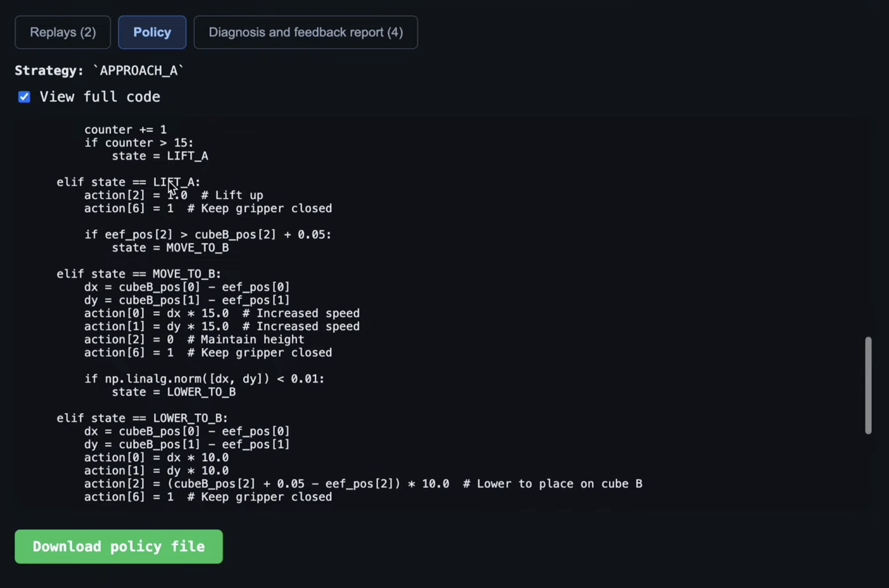Click the code panel scrollbar thumb
Screen dimensions: 889x588
[x=868, y=385]
